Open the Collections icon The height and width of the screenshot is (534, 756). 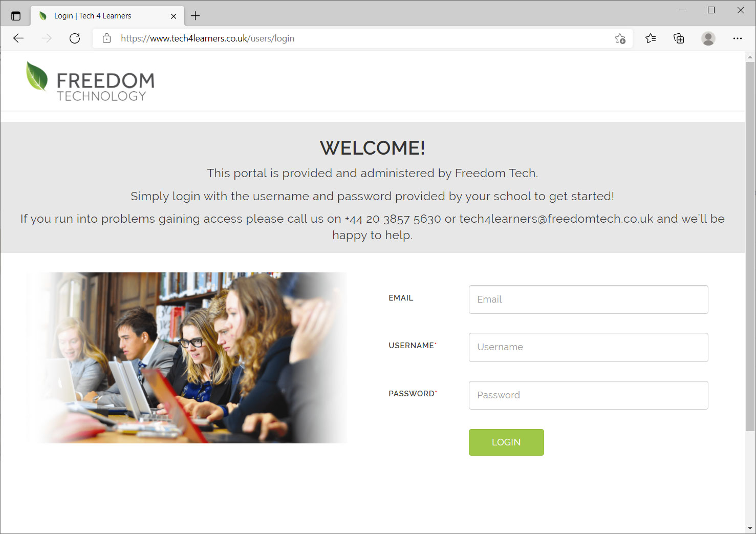679,38
